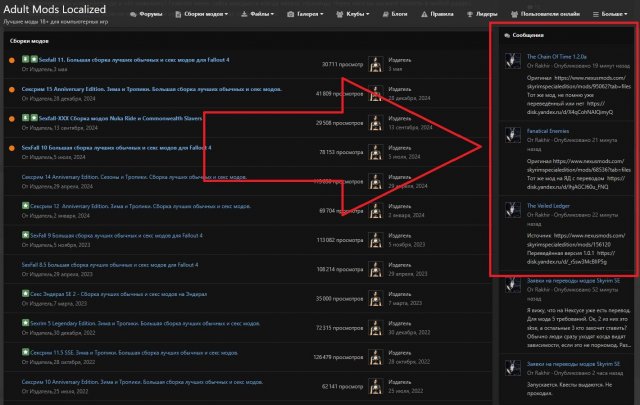Click the orange unread dot beside Сексрим 15
The width and height of the screenshot is (640, 405).
[11, 90]
